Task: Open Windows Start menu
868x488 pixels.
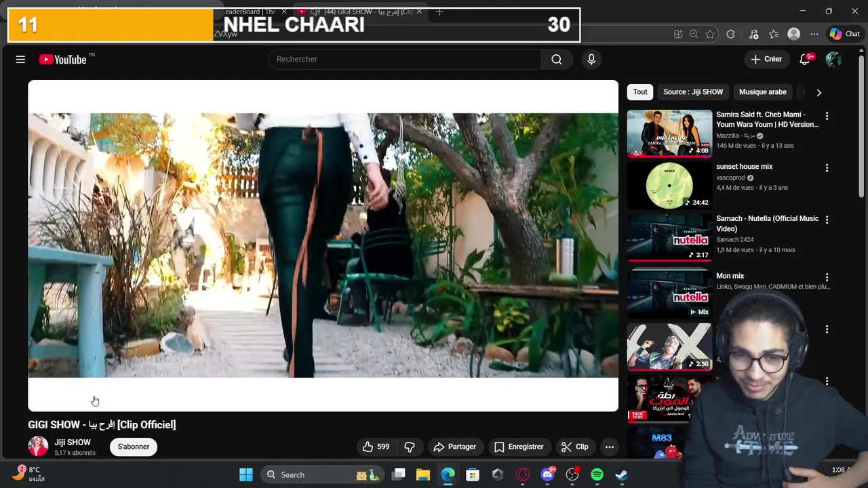Action: click(246, 475)
